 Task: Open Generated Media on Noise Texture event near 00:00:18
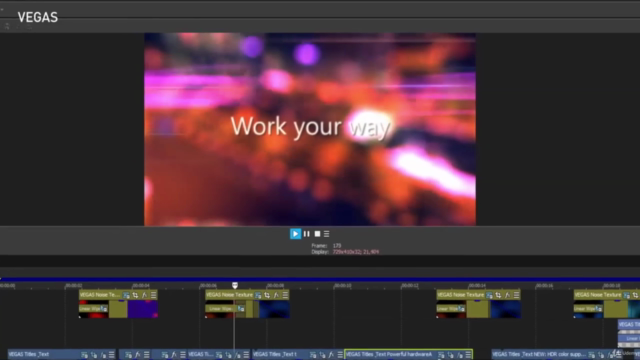[627, 295]
